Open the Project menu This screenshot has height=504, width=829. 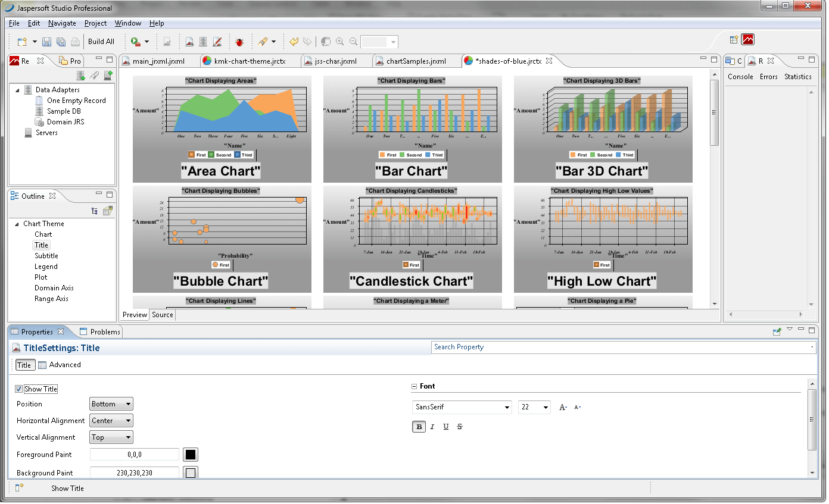[x=95, y=23]
